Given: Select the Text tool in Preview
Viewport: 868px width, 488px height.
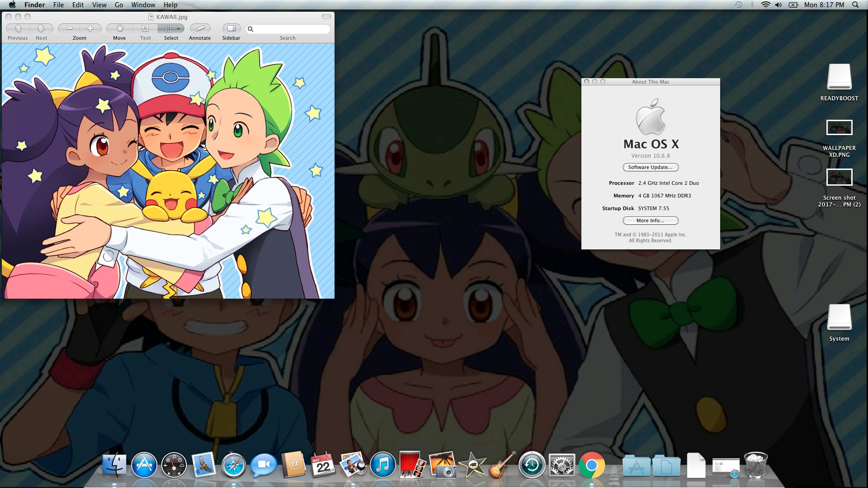Looking at the screenshot, I should (145, 28).
